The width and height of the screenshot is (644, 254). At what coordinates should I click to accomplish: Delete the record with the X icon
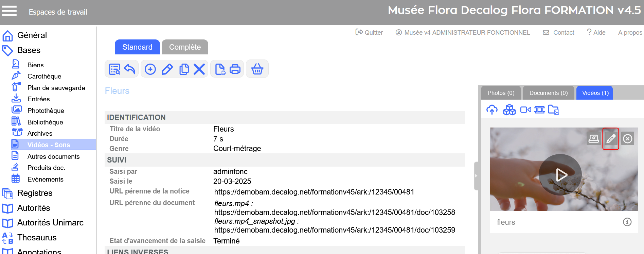(x=199, y=69)
